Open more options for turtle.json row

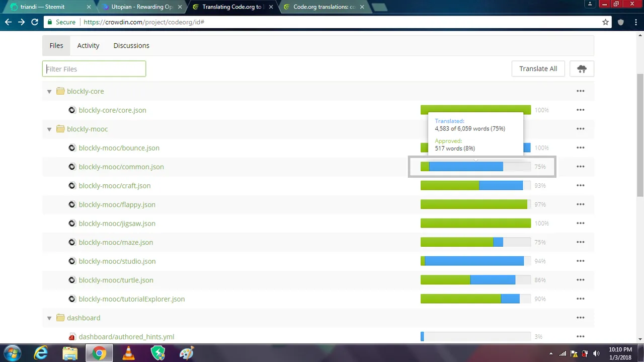point(581,280)
